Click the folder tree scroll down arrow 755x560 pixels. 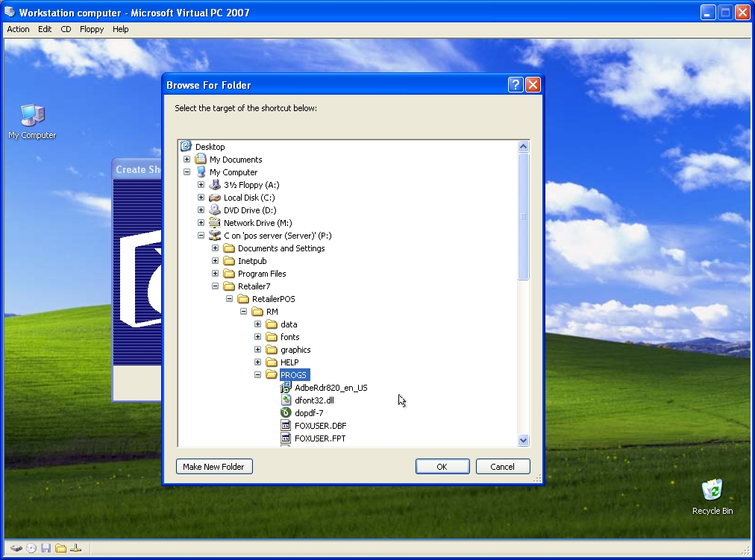tap(524, 440)
